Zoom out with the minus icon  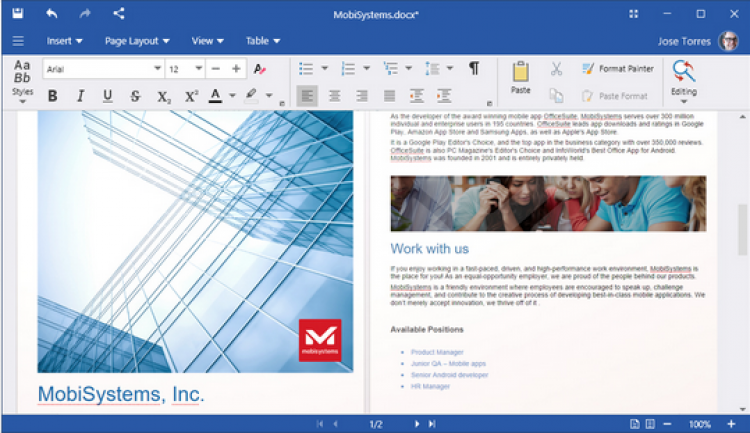[x=667, y=424]
